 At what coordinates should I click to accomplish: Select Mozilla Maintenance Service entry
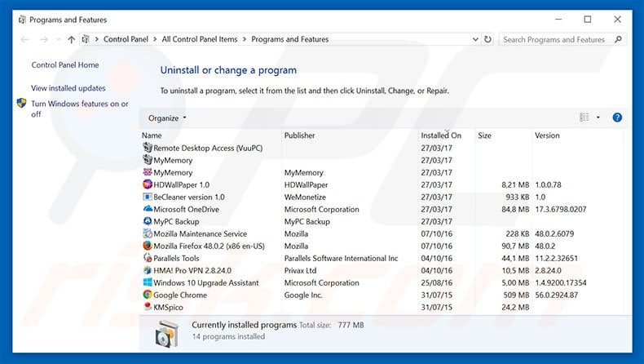pos(200,233)
